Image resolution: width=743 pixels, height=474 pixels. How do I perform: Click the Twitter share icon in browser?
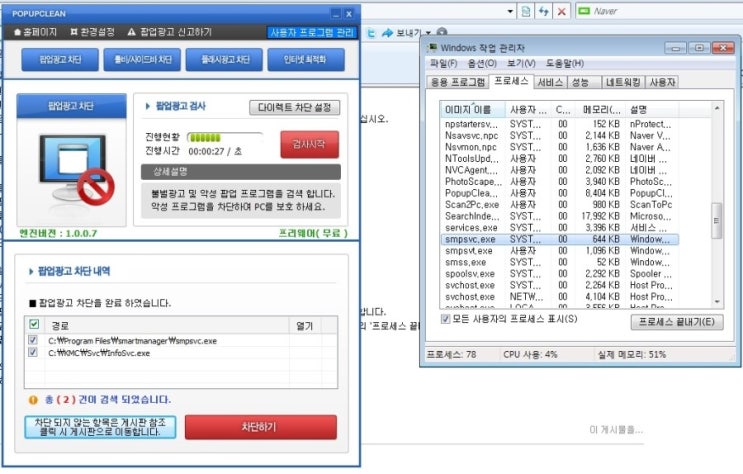tap(371, 33)
